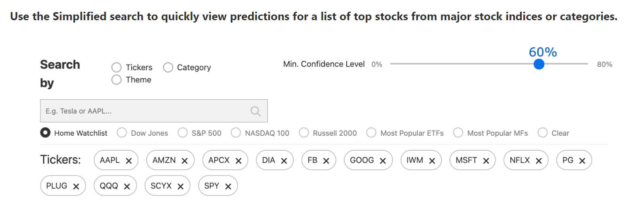The height and width of the screenshot is (204, 644).
Task: Remove AMZN using its X icon
Action: tap(185, 161)
